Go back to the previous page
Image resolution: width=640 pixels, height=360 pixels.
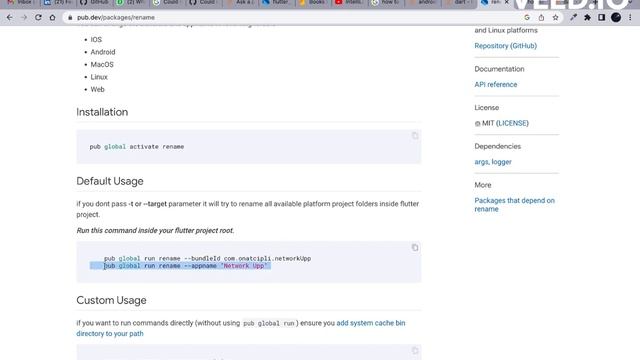click(x=10, y=18)
